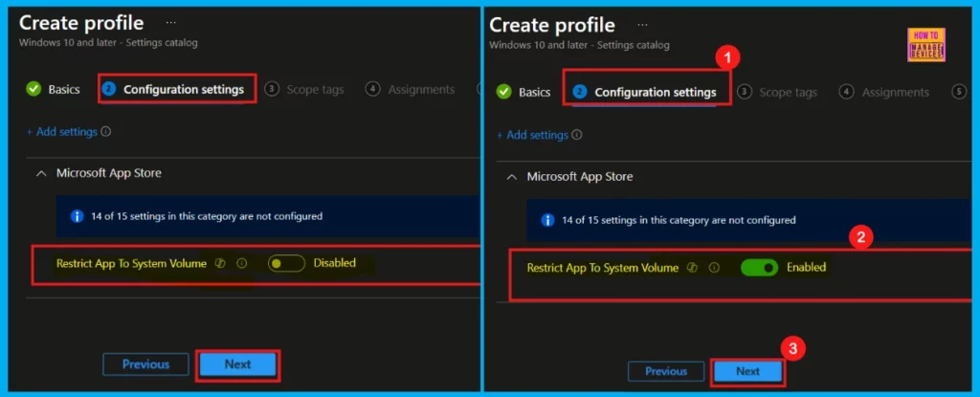980x397 pixels.
Task: Click info icon next to right Add settings
Action: click(x=577, y=135)
